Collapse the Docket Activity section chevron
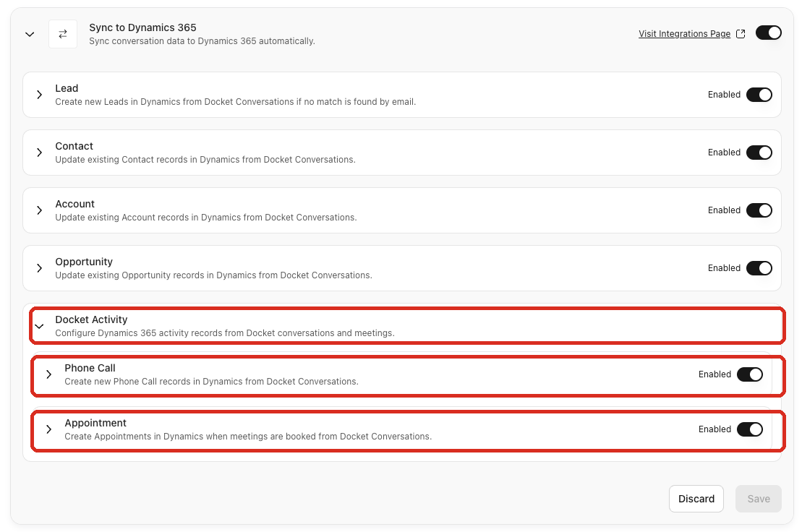The width and height of the screenshot is (802, 532). (39, 326)
